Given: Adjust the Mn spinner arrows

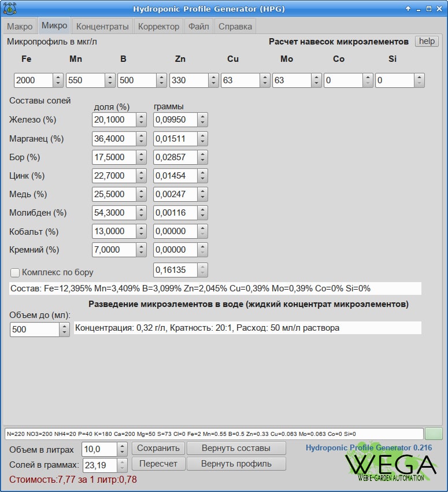Looking at the screenshot, I should 110,80.
